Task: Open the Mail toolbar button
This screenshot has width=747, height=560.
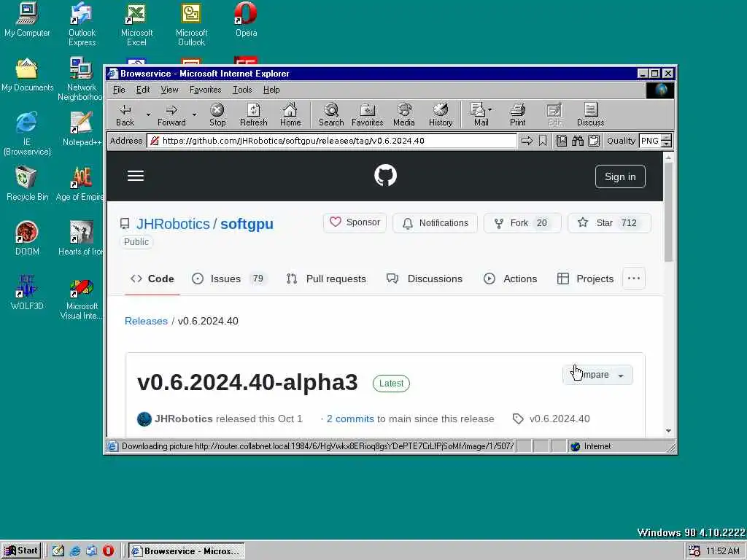Action: coord(481,114)
